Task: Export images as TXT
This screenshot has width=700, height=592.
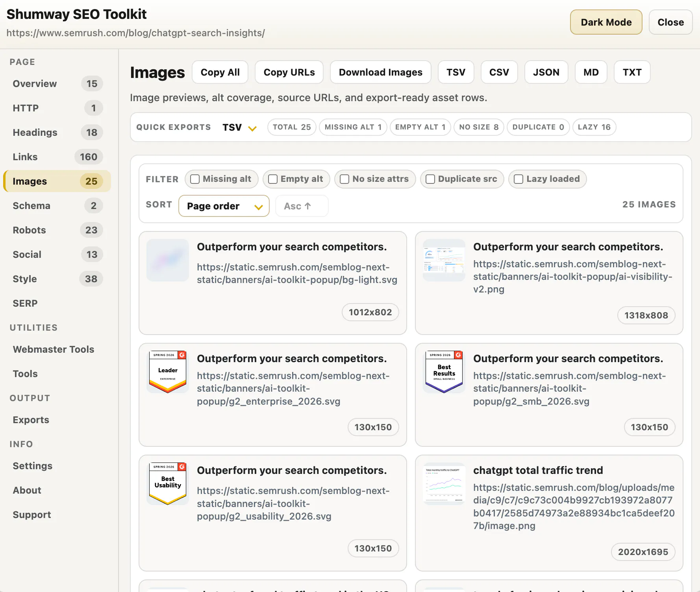Action: pos(632,72)
